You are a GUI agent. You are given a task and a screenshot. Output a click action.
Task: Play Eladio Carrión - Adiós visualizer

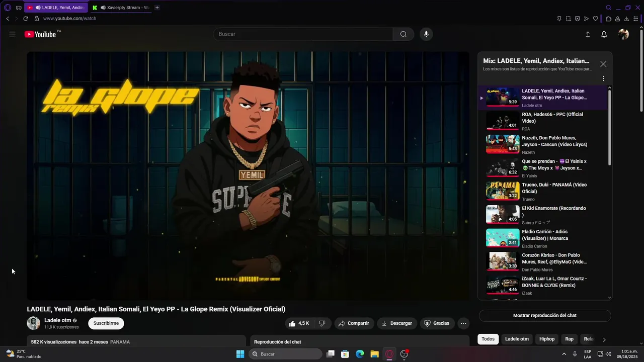pyautogui.click(x=543, y=238)
